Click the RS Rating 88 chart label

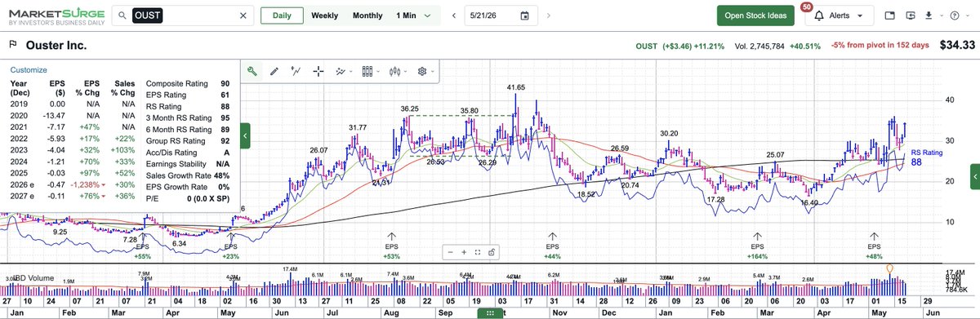(x=926, y=157)
